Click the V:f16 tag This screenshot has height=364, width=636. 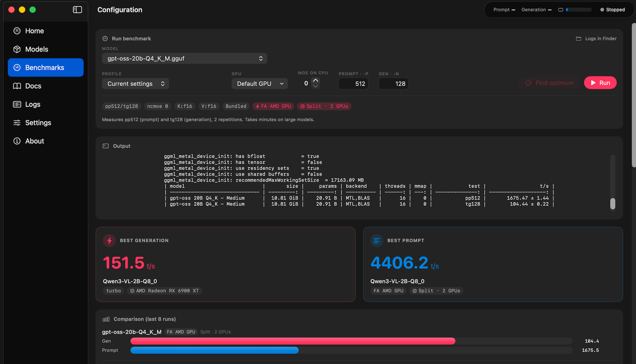209,106
